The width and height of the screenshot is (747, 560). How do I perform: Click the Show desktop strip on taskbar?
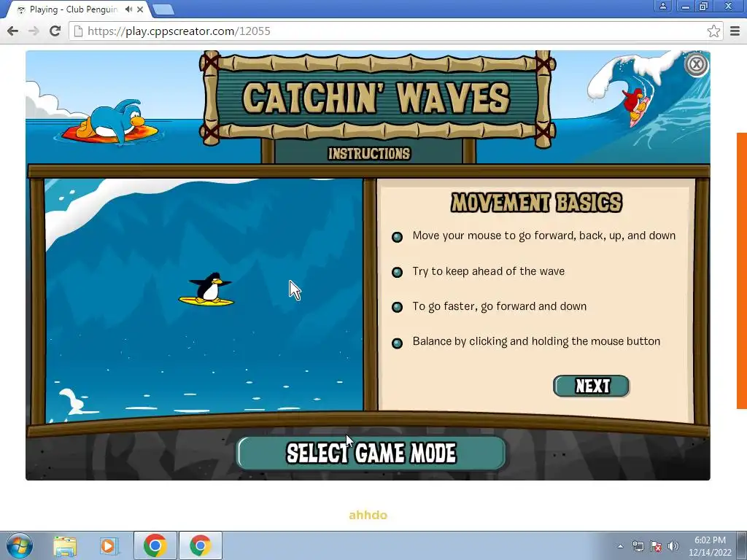click(742, 545)
